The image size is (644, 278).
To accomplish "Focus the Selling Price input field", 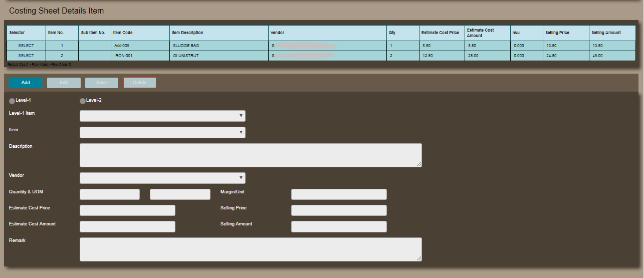I will [339, 210].
